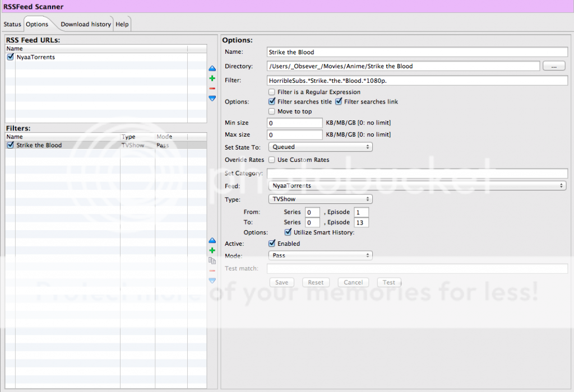Switch to the Download history tab
Viewport: 574px width, 392px height.
point(86,25)
